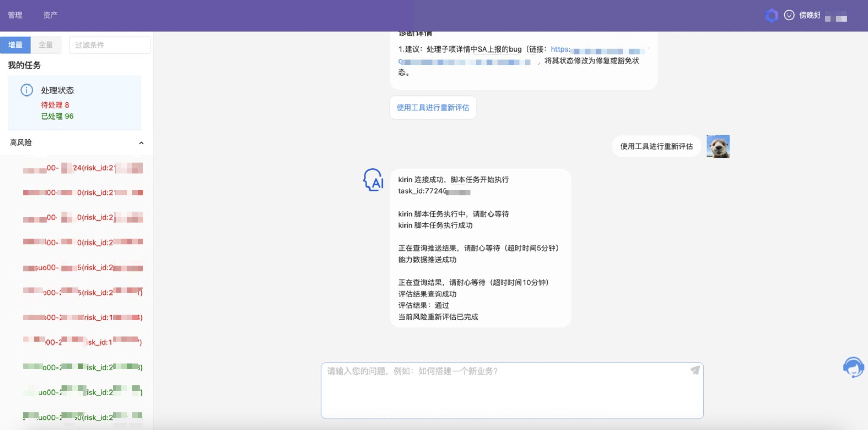Open the 管理 menu
Image resolution: width=868 pixels, height=430 pixels.
(x=15, y=15)
